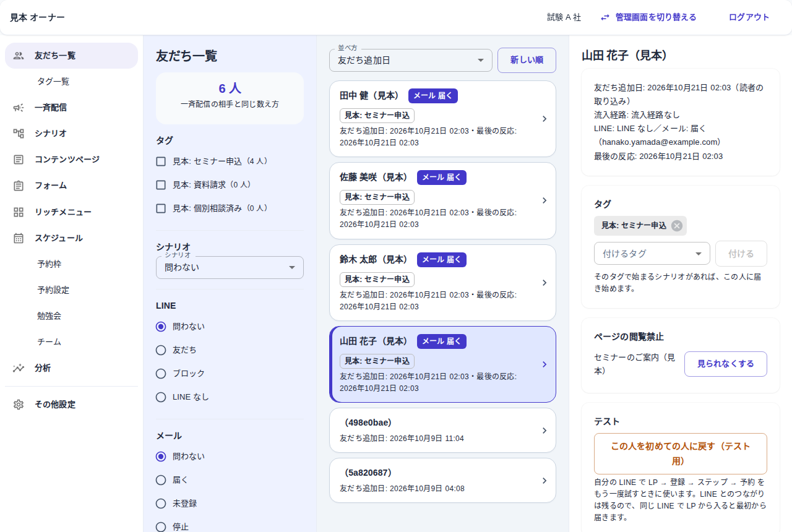Click the スケジュール calendar icon
This screenshot has width=792, height=532.
pos(19,238)
